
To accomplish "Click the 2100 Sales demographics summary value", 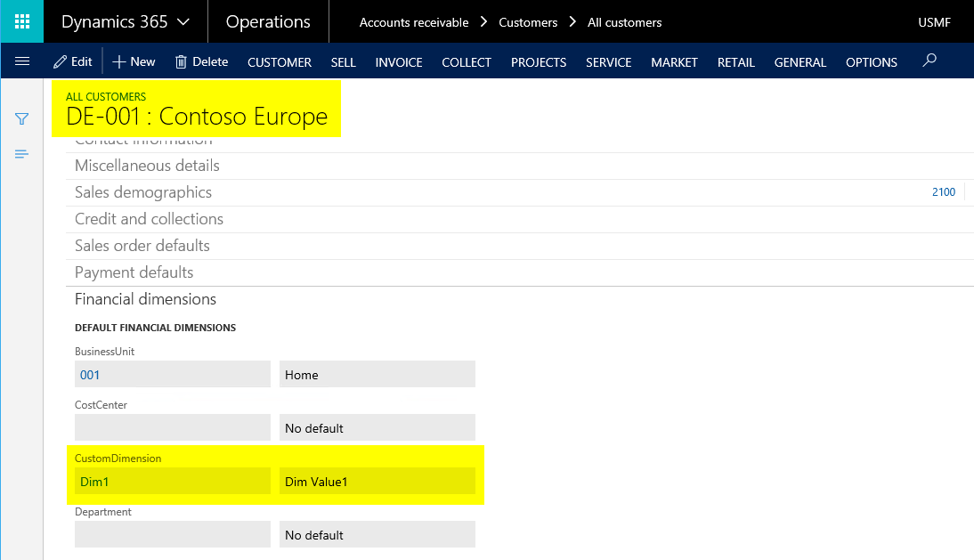I will [x=944, y=192].
